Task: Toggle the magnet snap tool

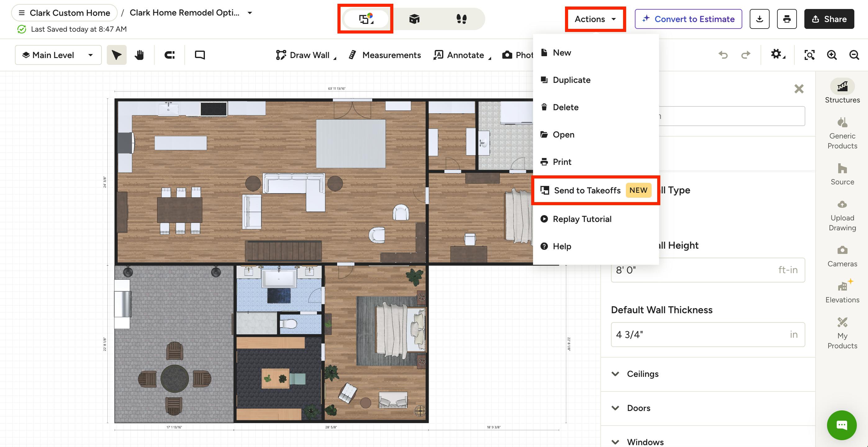Action: tap(170, 55)
